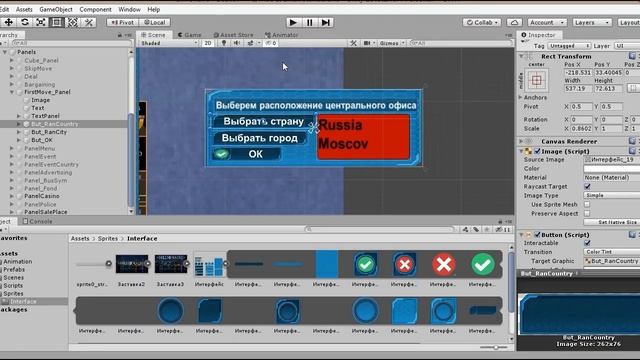Image resolution: width=640 pixels, height=360 pixels.
Task: Open Image script help icon
Action: 632,151
